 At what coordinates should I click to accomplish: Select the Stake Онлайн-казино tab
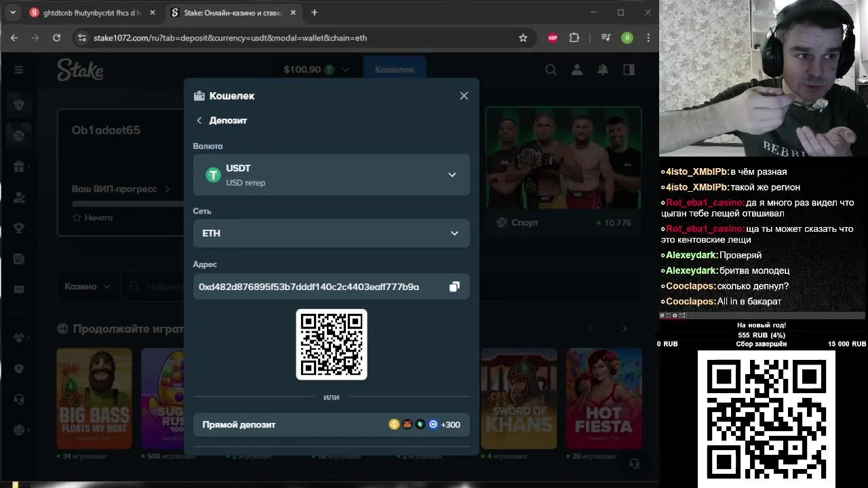click(234, 13)
